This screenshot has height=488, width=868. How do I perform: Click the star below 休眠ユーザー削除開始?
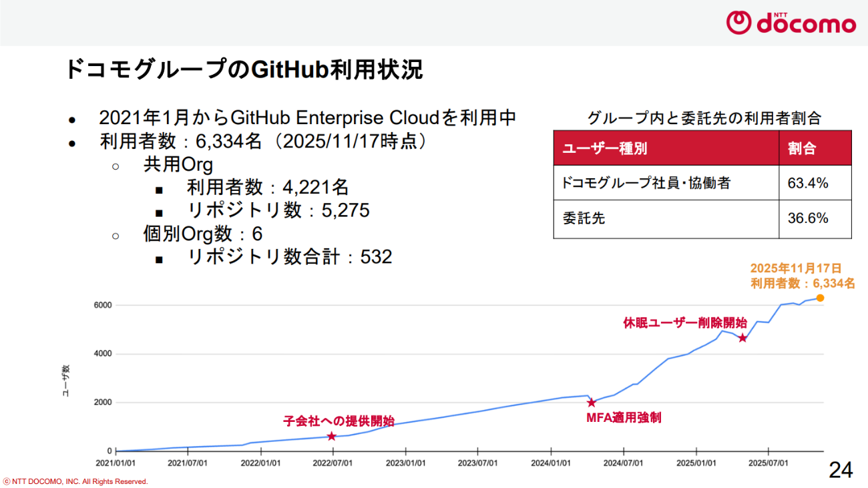click(x=742, y=338)
